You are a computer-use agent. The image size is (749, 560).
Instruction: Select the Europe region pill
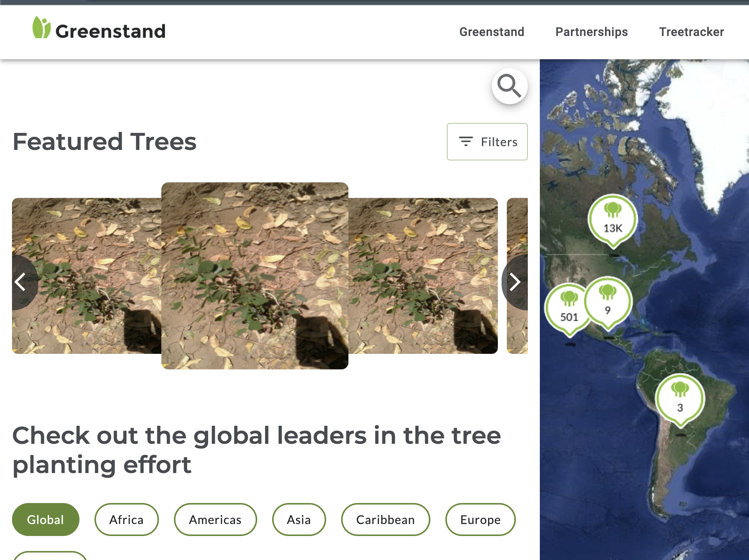(481, 520)
